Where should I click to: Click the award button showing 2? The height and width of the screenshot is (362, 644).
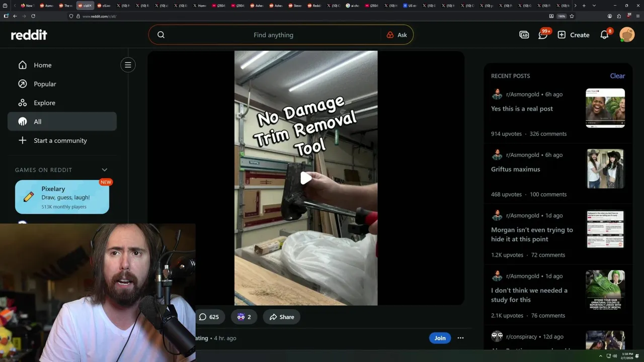[x=244, y=317]
